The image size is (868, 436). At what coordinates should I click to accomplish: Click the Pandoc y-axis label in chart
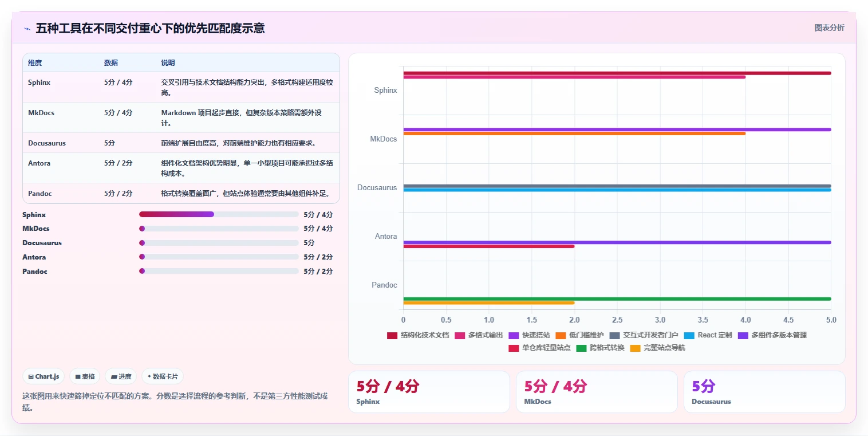pyautogui.click(x=384, y=285)
